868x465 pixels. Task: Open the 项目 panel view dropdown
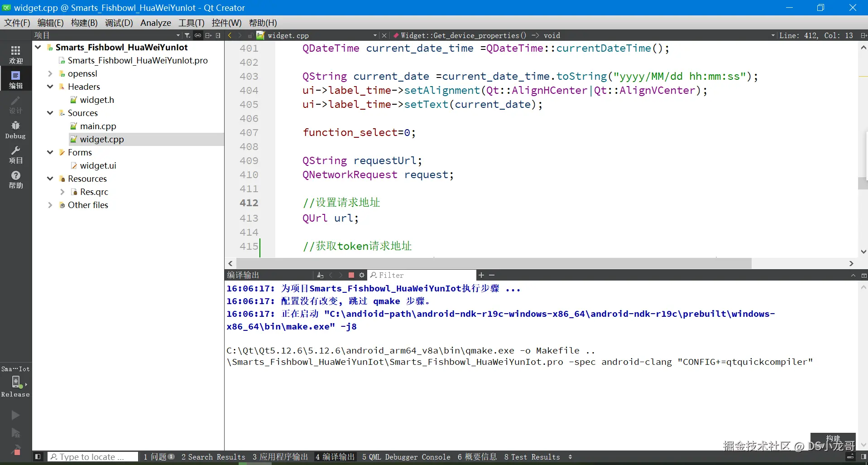tap(178, 35)
